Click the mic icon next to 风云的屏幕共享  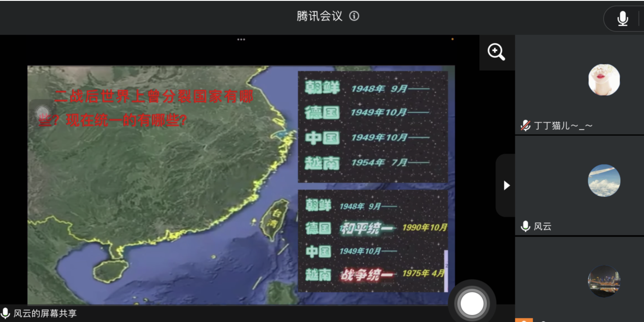[x=6, y=313]
